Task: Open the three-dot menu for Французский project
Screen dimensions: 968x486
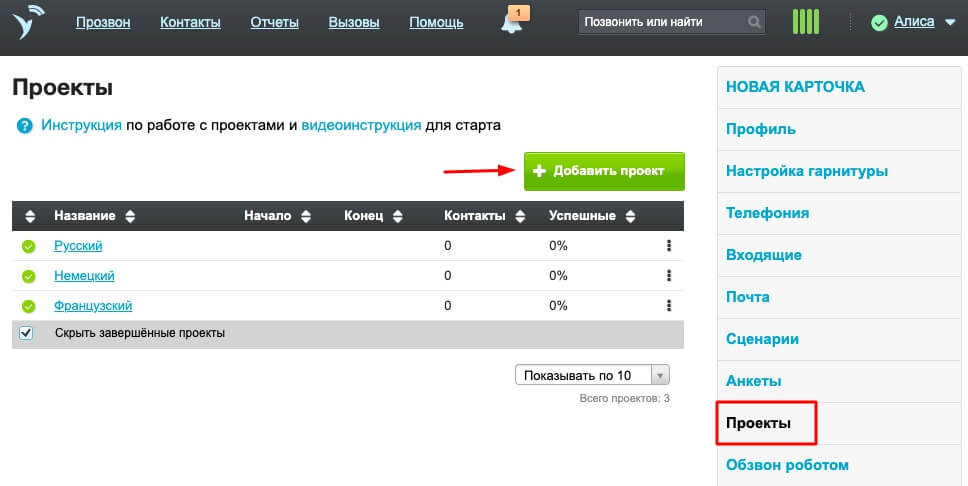Action: pyautogui.click(x=668, y=306)
